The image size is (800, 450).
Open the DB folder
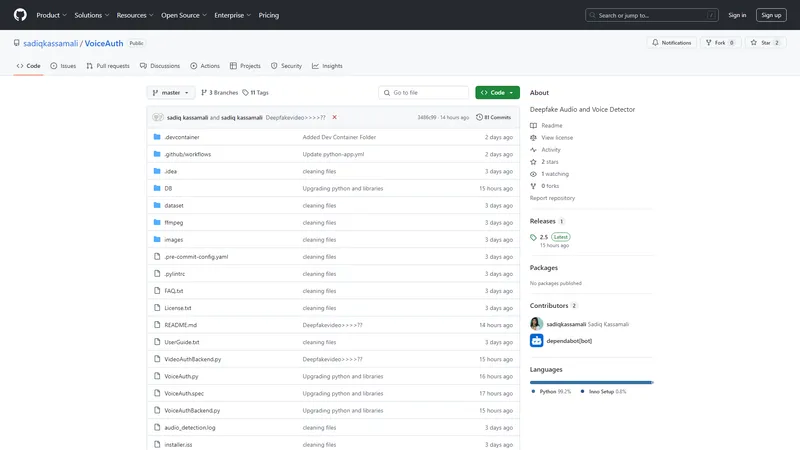(x=168, y=188)
